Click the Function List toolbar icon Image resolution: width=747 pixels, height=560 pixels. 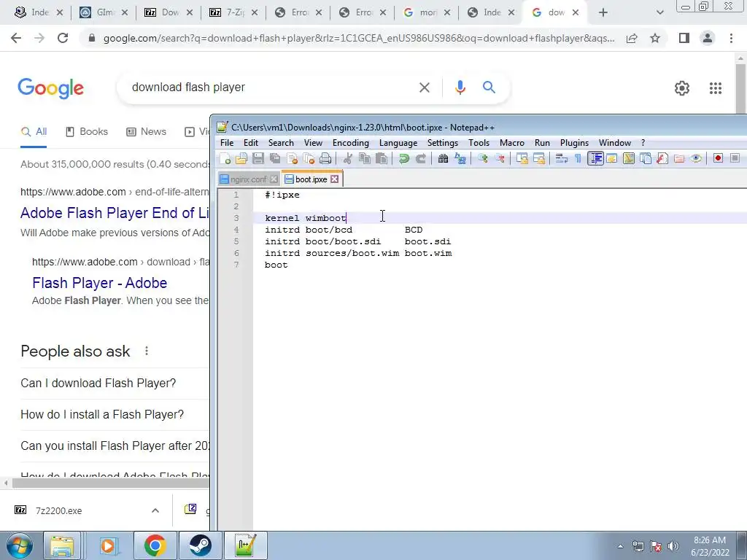point(662,158)
